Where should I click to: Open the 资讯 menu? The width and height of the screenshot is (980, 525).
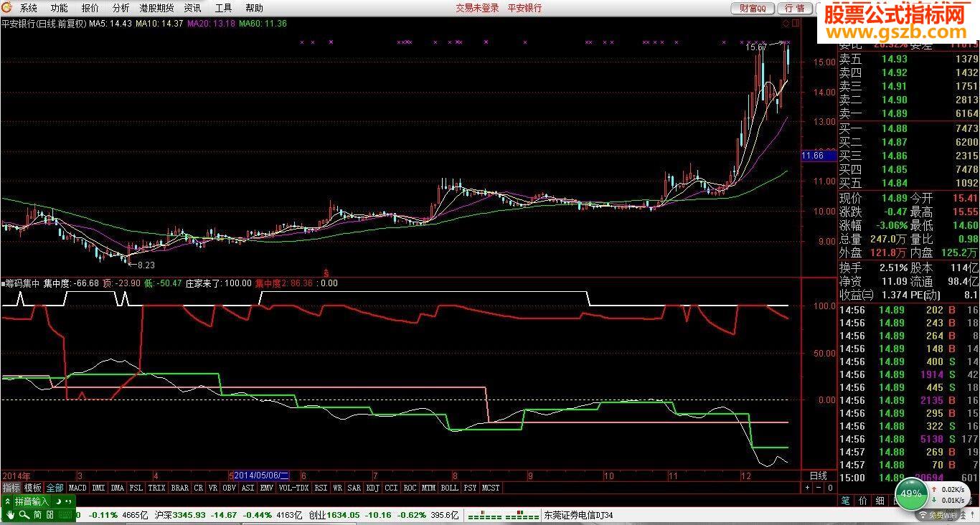[x=192, y=8]
